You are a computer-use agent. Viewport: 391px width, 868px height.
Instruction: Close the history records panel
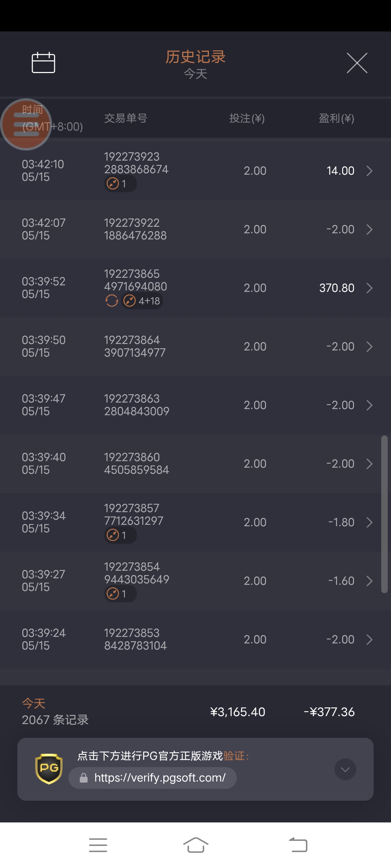[x=357, y=63]
